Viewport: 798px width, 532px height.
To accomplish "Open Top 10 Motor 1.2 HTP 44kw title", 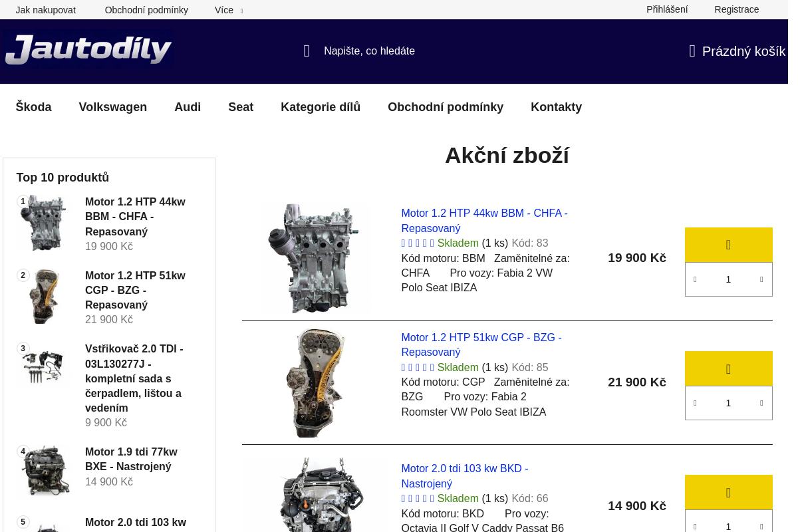I will [x=136, y=217].
